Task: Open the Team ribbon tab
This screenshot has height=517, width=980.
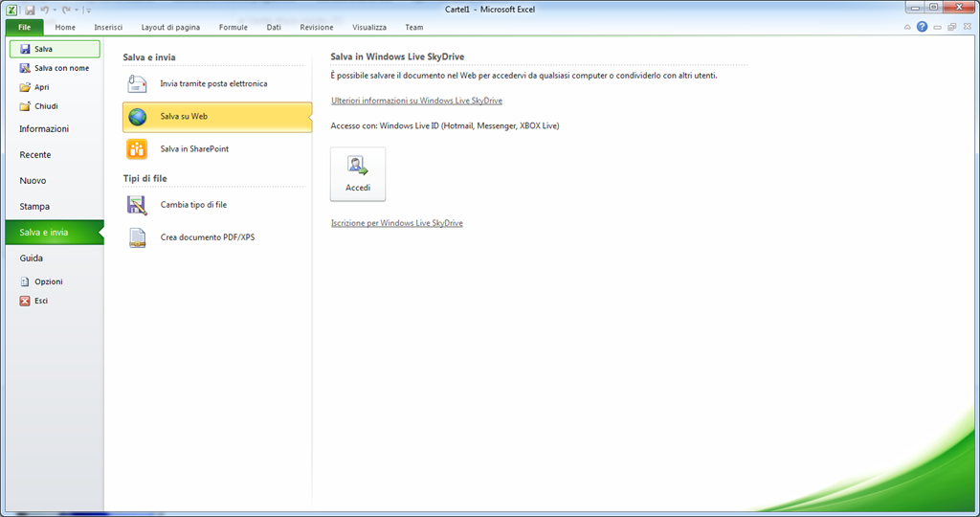Action: click(413, 28)
